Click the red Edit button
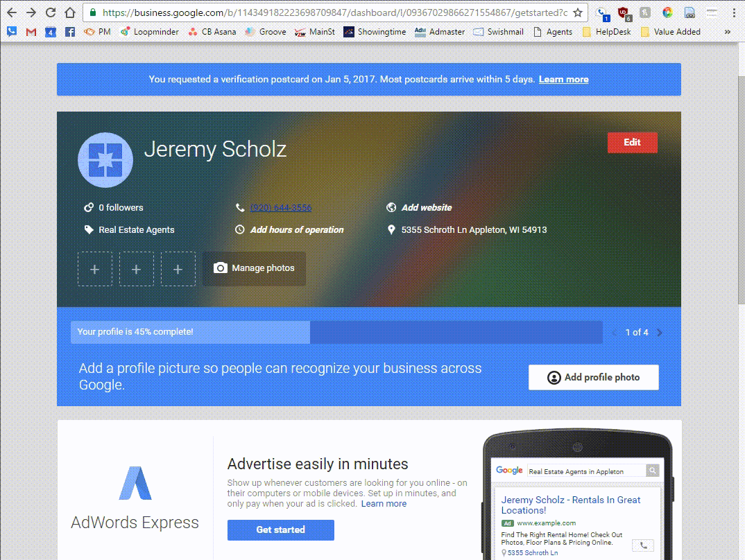Viewport: 745px width, 560px height. click(633, 142)
